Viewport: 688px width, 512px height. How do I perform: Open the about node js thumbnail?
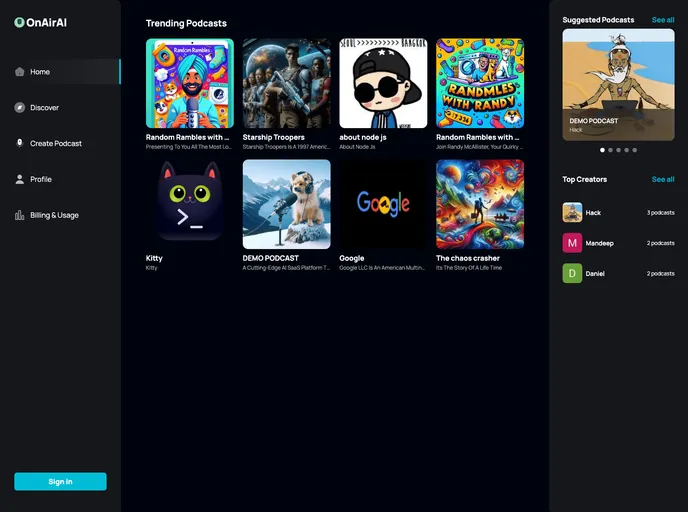383,83
